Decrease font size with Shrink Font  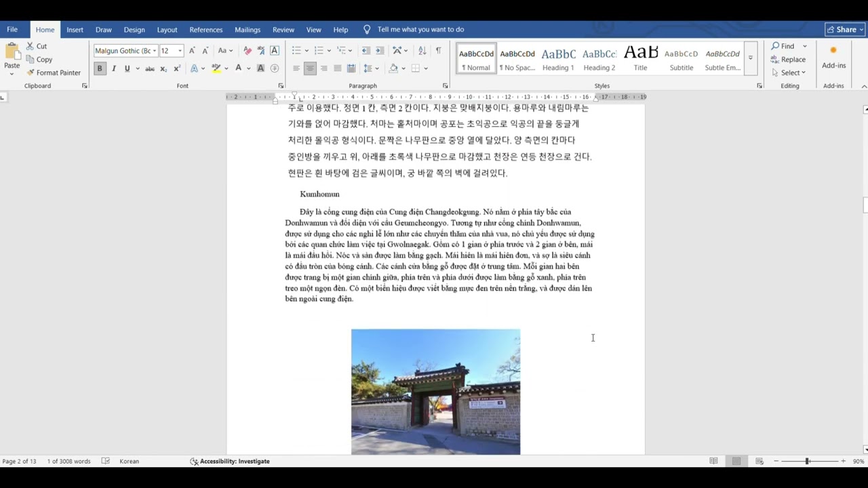pyautogui.click(x=205, y=51)
